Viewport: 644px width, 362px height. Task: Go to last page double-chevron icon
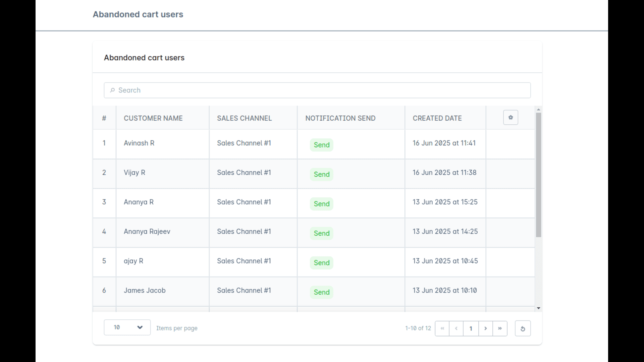tap(500, 328)
